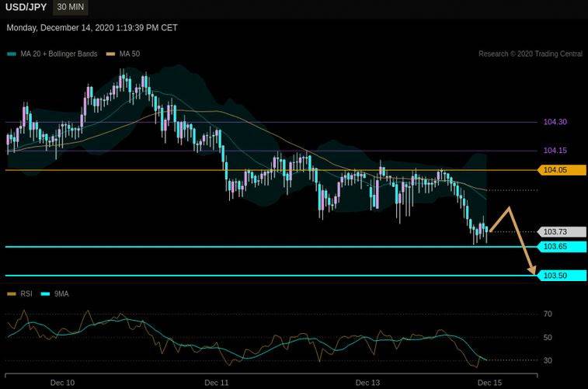Click the '9MA' legend label
Image resolution: width=588 pixels, height=389 pixels.
click(x=61, y=293)
